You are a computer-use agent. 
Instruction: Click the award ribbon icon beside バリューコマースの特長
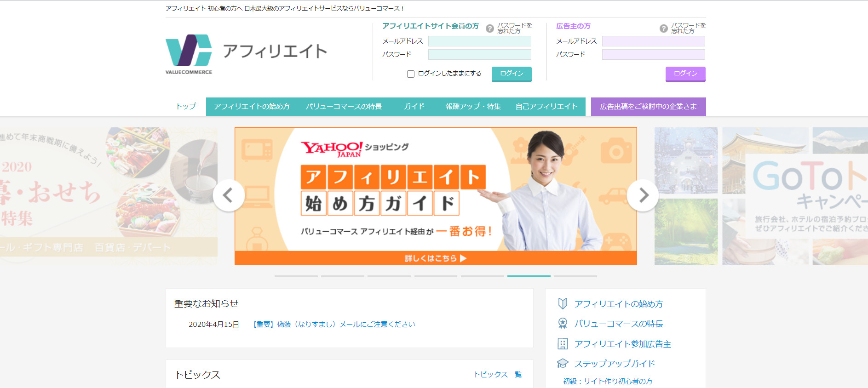(563, 323)
